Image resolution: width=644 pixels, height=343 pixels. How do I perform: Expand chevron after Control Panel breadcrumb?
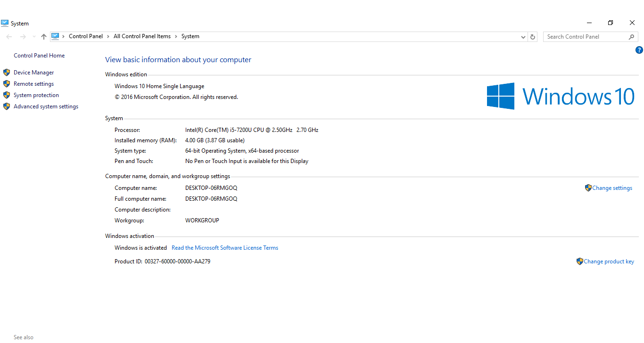click(108, 36)
